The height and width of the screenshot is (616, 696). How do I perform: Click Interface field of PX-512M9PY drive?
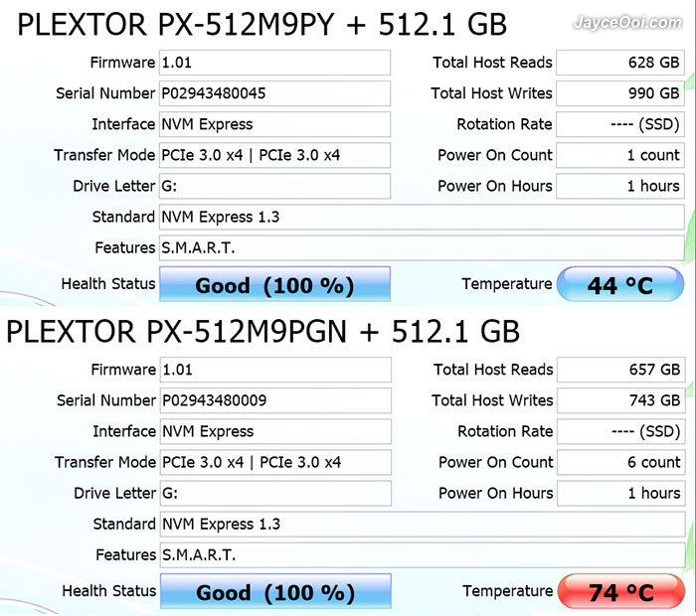[274, 124]
